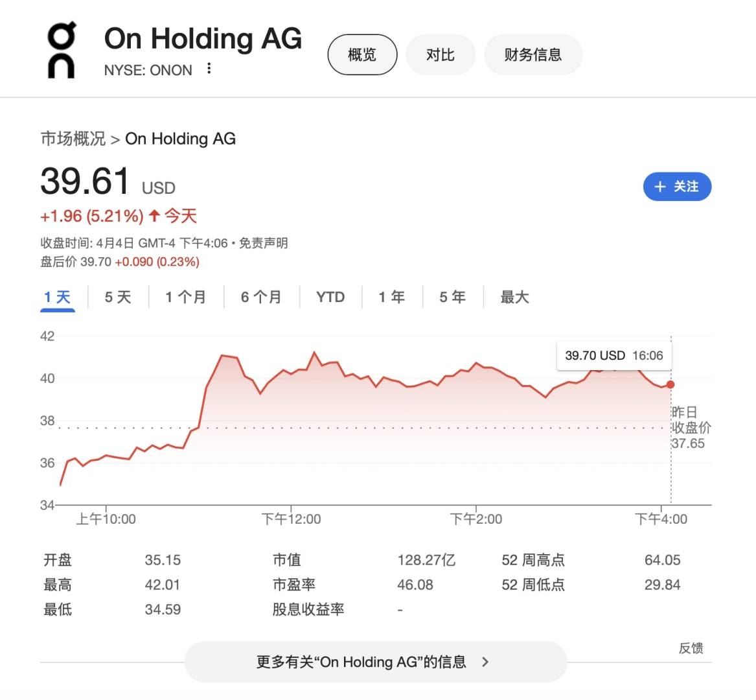756x700 pixels.
Task: Show the 1 个月 chart range
Action: coord(185,297)
